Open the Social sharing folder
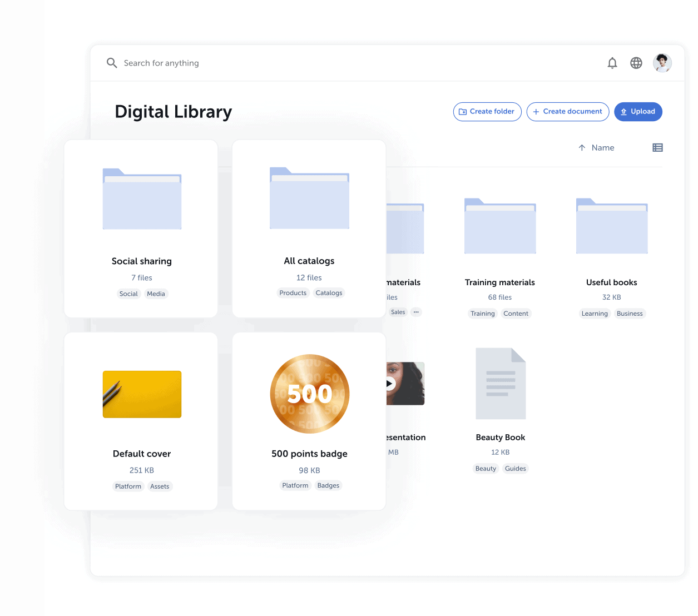 point(142,199)
